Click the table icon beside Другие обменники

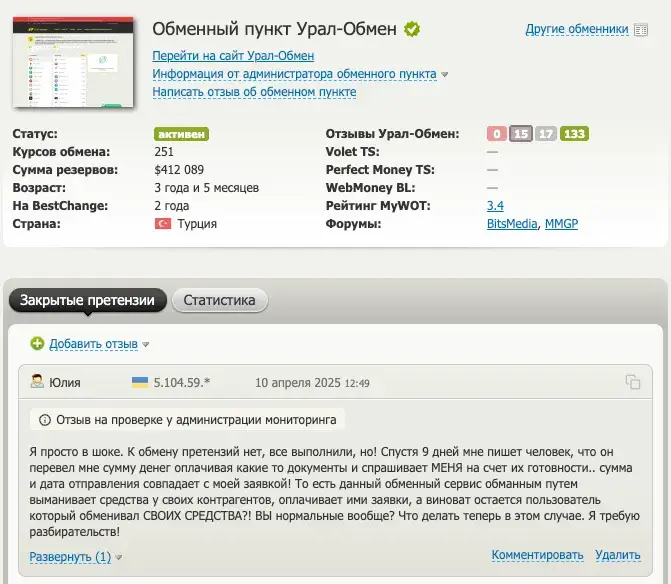click(641, 30)
